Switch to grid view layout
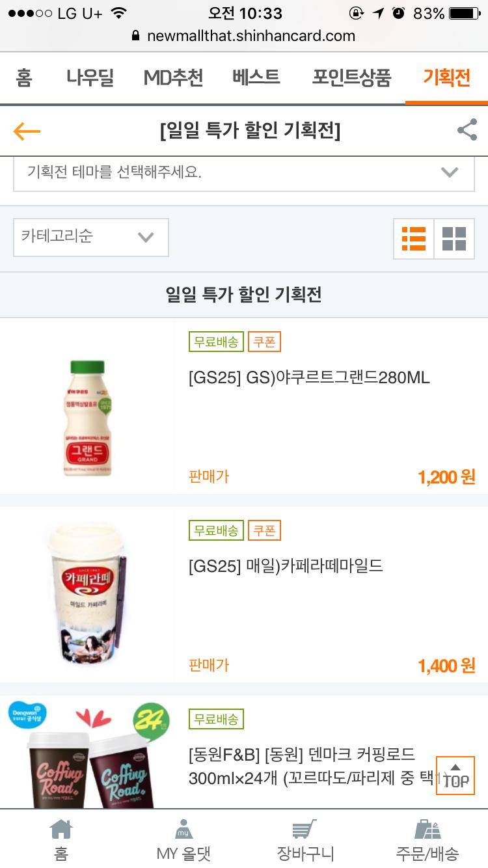The width and height of the screenshot is (488, 868). [454, 239]
